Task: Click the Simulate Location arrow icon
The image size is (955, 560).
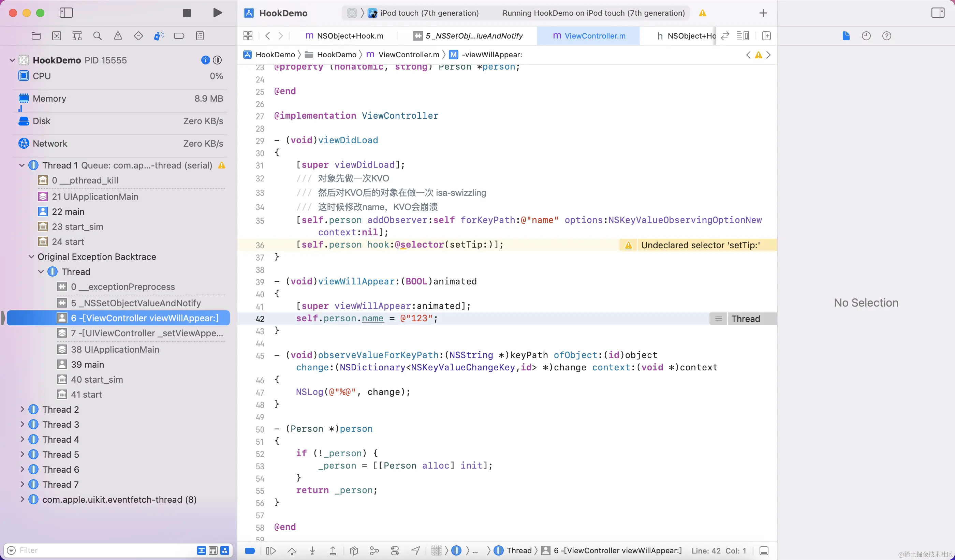Action: [x=415, y=550]
